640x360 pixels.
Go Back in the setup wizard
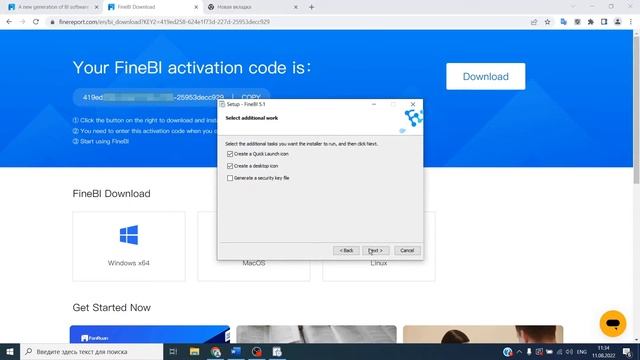click(x=346, y=250)
